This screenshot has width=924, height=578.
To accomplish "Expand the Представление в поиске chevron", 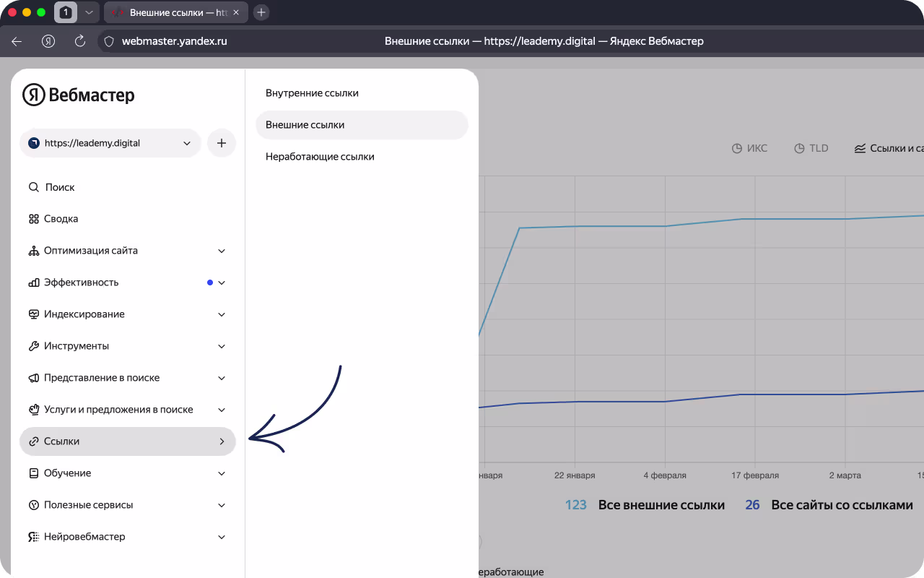I will pos(222,378).
